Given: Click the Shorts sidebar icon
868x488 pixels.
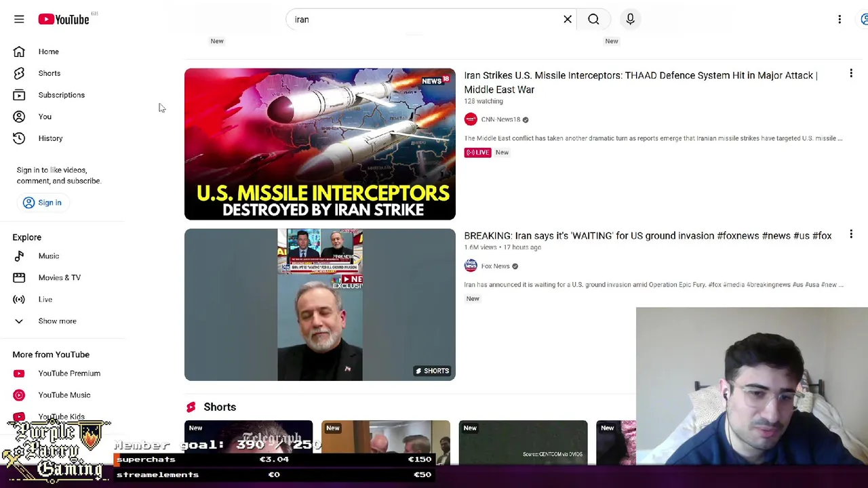Looking at the screenshot, I should 19,73.
